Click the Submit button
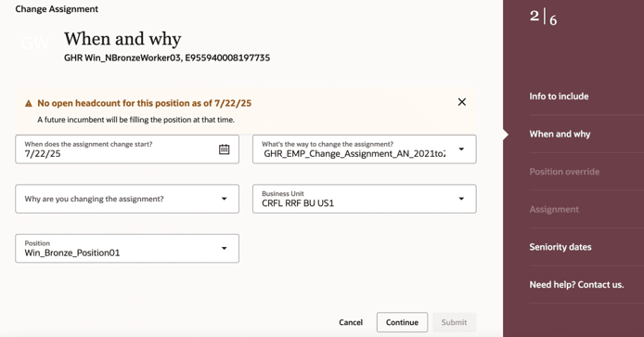Viewport: 644px width, 337px height. 454,323
